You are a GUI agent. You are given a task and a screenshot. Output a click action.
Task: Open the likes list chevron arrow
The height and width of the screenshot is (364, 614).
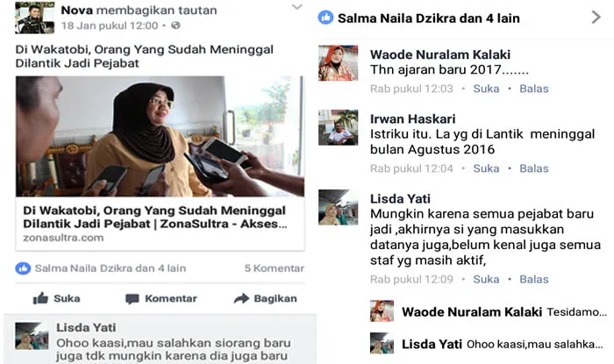click(x=596, y=18)
